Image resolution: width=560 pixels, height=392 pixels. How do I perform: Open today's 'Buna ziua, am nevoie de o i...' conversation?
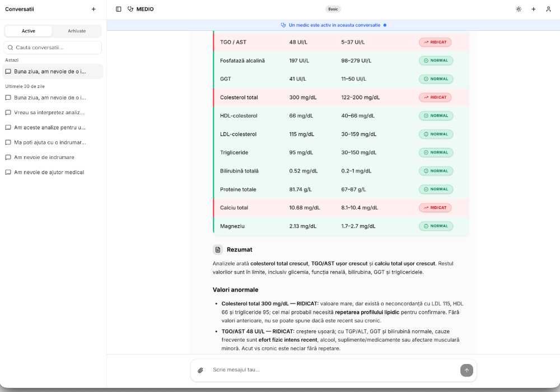tap(53, 72)
